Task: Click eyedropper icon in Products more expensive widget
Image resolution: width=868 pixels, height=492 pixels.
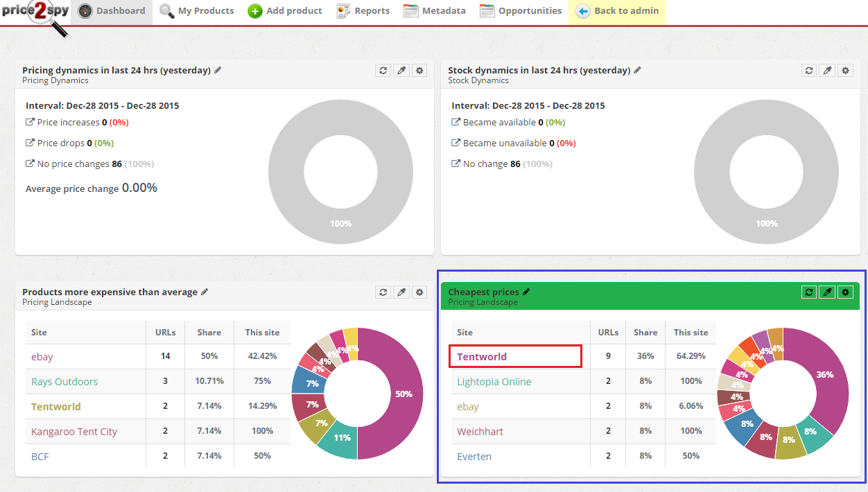Action: tap(401, 292)
